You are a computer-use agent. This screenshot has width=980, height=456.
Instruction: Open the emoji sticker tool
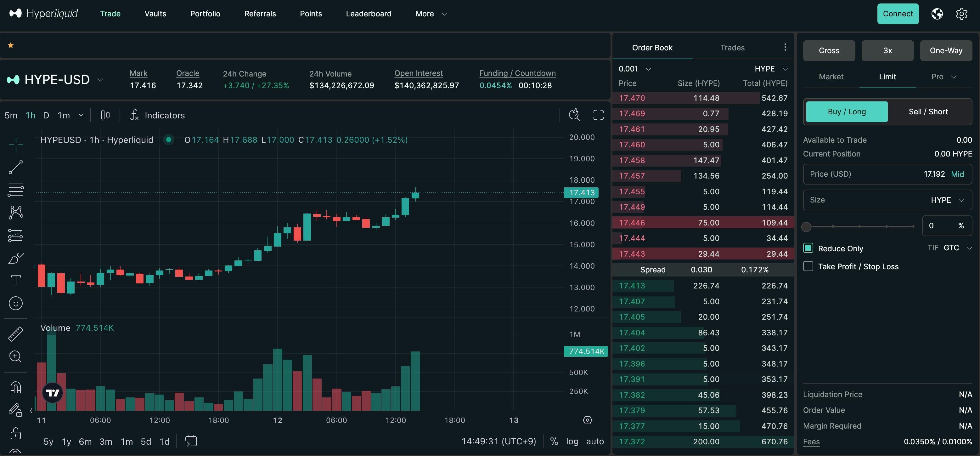coord(16,303)
